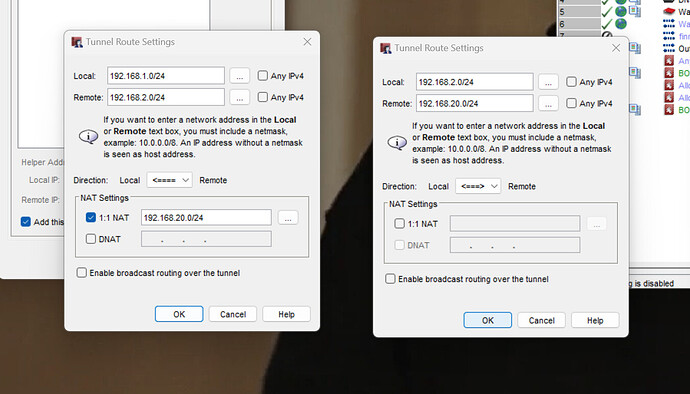Check Any IPv4 for Local 192.168.1.0/24

point(263,76)
